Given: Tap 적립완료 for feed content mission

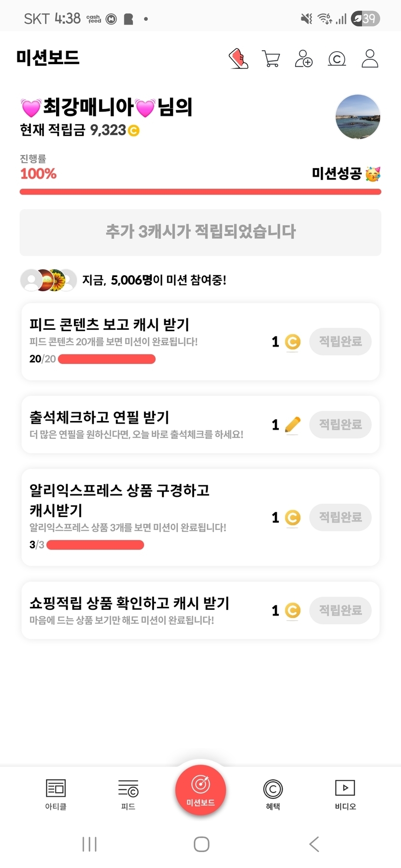Looking at the screenshot, I should pyautogui.click(x=340, y=342).
